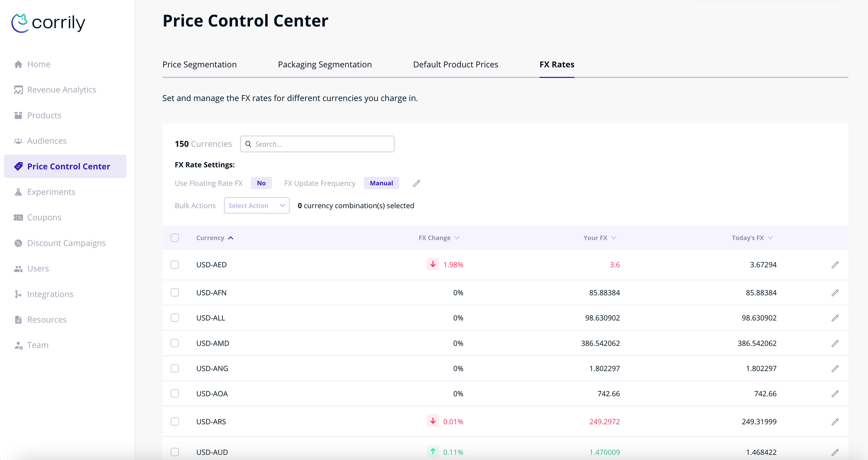Click the Corrily logo
868x460 pixels.
pos(48,23)
